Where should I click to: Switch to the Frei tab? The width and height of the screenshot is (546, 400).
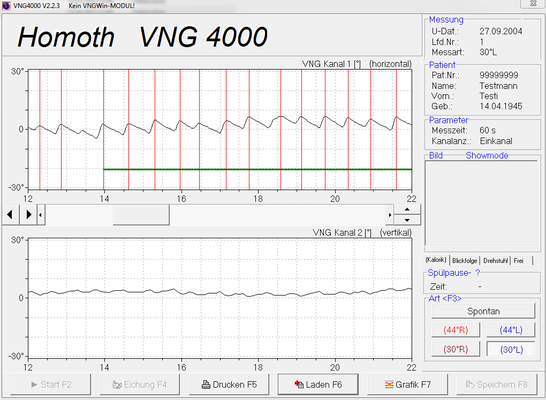tap(518, 260)
